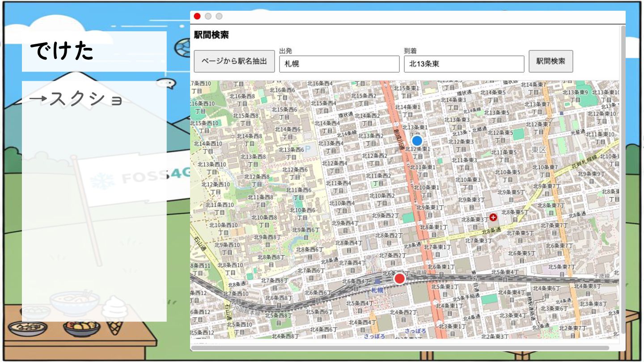Click the blue destination marker on the map

(x=417, y=141)
